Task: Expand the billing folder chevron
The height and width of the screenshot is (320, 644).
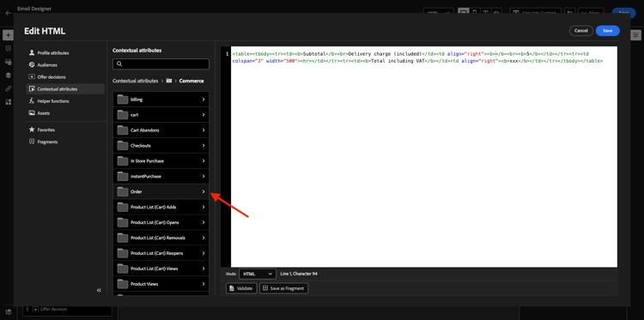Action: (204, 100)
